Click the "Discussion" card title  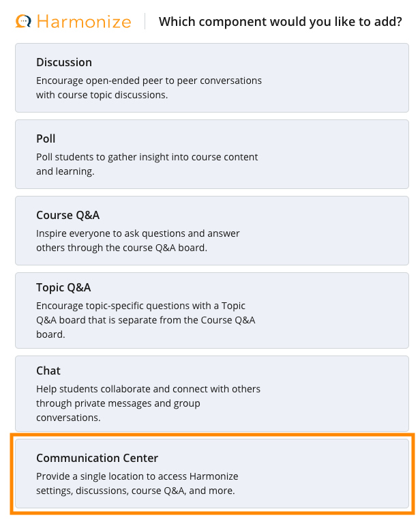[x=64, y=62]
